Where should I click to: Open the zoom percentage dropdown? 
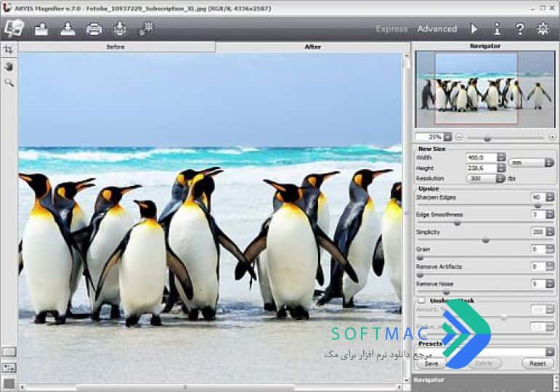point(447,136)
